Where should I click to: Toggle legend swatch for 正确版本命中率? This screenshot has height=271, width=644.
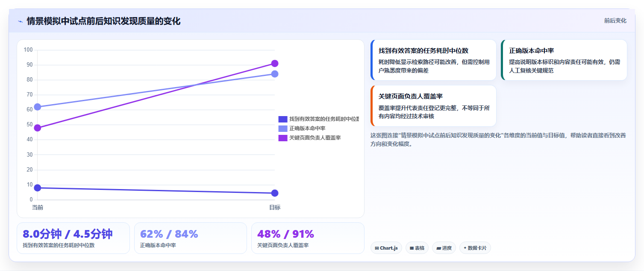tap(282, 128)
